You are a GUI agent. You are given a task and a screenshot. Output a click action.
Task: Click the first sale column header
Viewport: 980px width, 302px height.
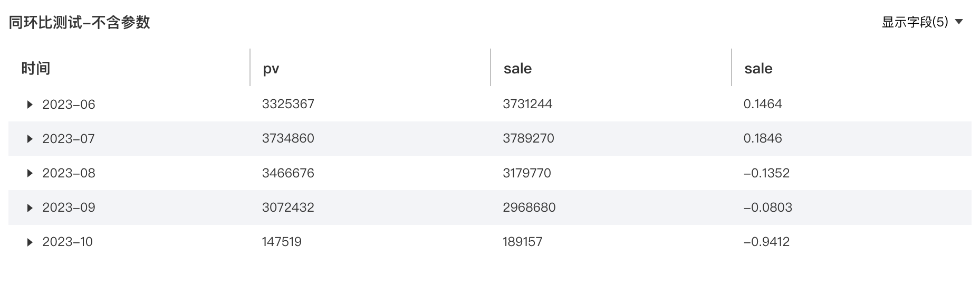pos(517,69)
